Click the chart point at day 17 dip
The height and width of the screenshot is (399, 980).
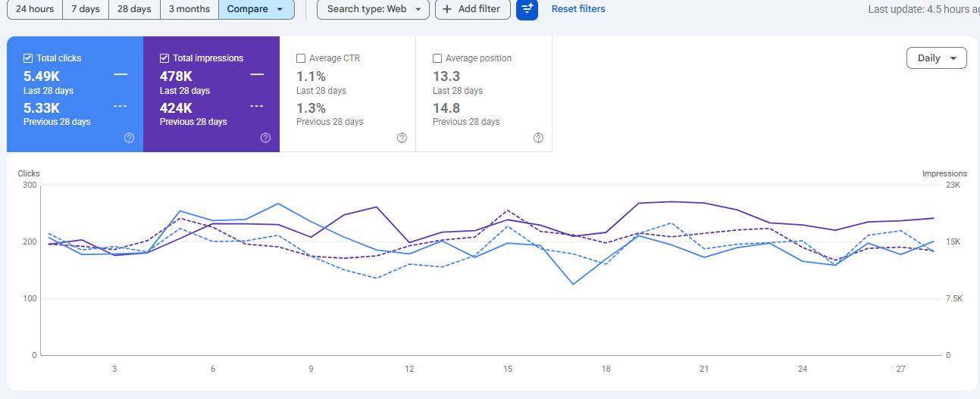573,285
